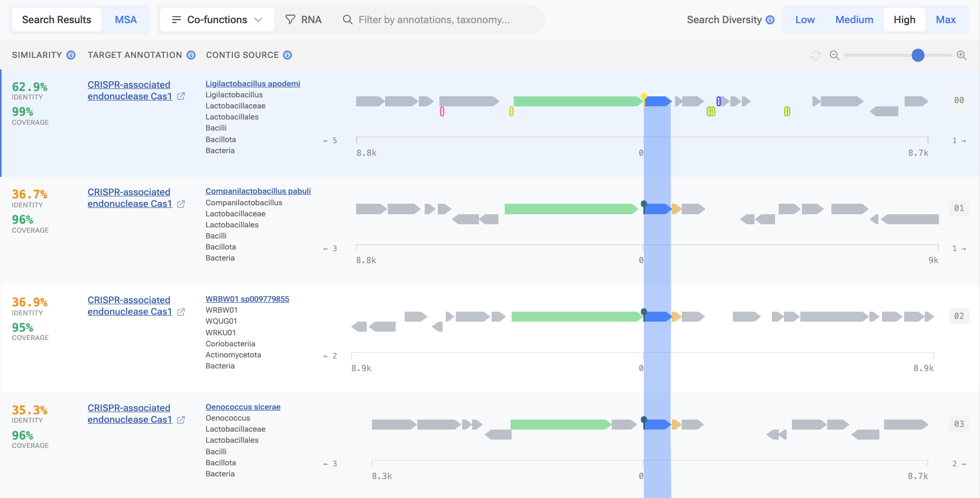The image size is (980, 498).
Task: Open Oenococcus sicerae contig link
Action: [243, 407]
